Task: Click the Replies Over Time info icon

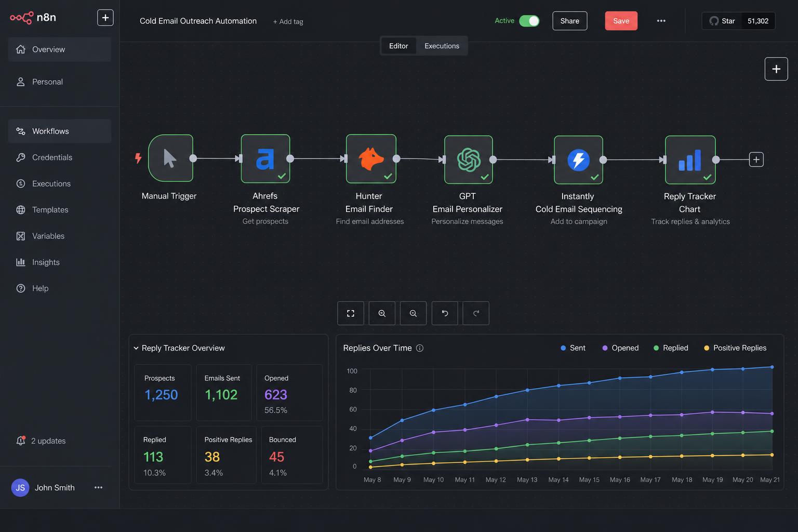Action: 420,348
